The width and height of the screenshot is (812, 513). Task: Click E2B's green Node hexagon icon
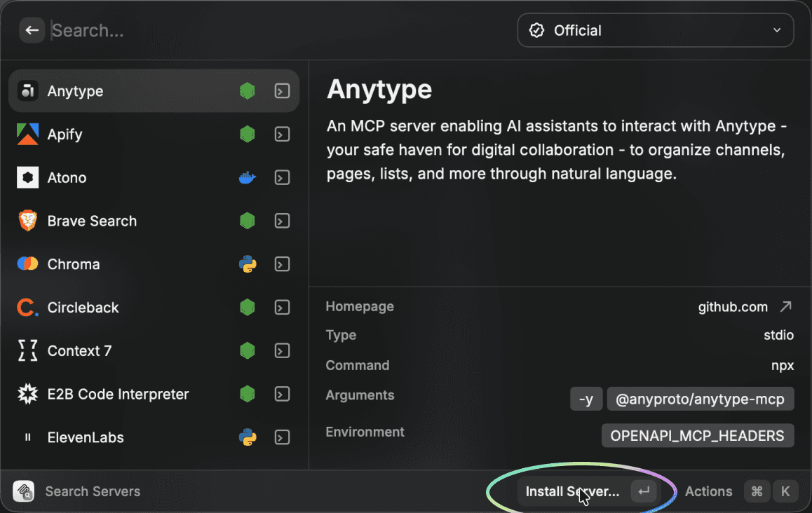click(x=248, y=394)
